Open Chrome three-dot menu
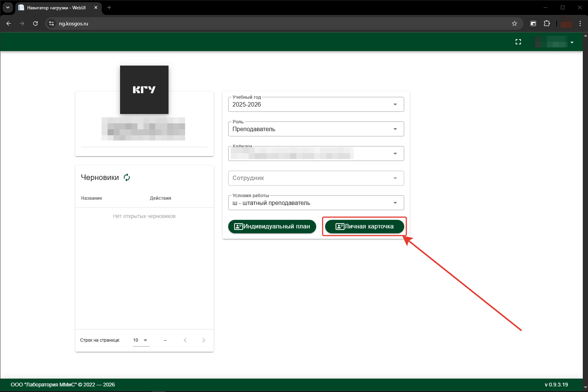588x392 pixels. coord(580,23)
